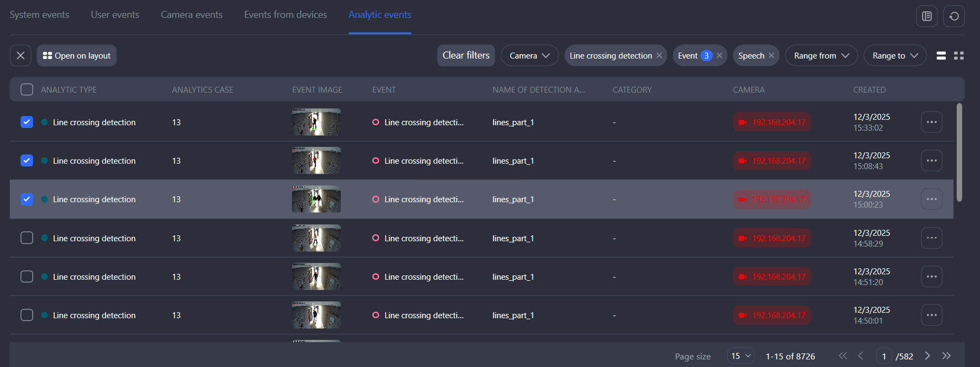The image size is (980, 367).
Task: Check the event created at 14:58:29
Action: pyautogui.click(x=27, y=238)
